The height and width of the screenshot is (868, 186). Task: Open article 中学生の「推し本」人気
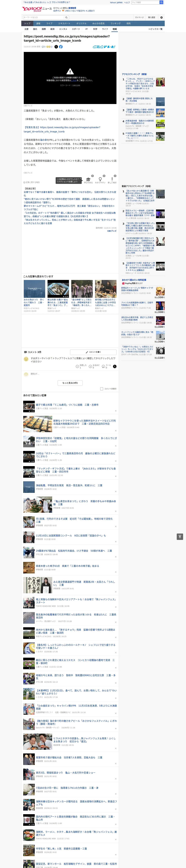pyautogui.click(x=61, y=848)
